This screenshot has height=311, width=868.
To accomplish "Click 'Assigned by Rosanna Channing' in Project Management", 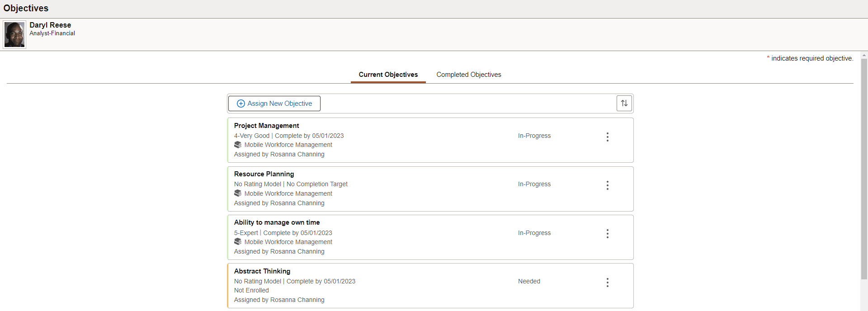I will pos(279,154).
